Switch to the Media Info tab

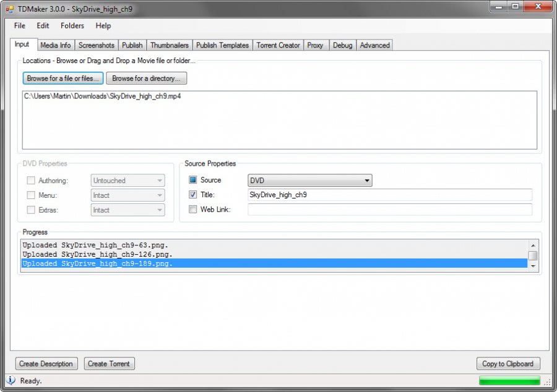coord(55,45)
